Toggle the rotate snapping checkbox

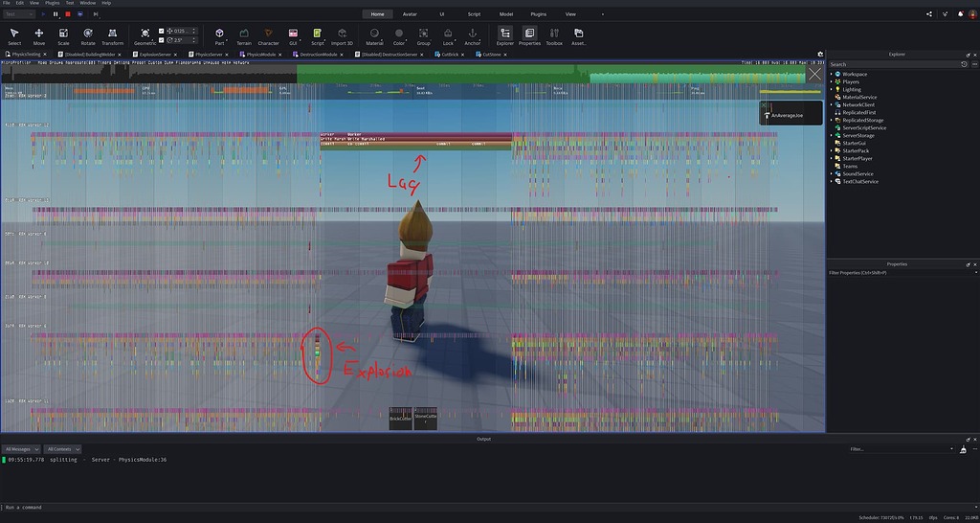click(x=161, y=40)
